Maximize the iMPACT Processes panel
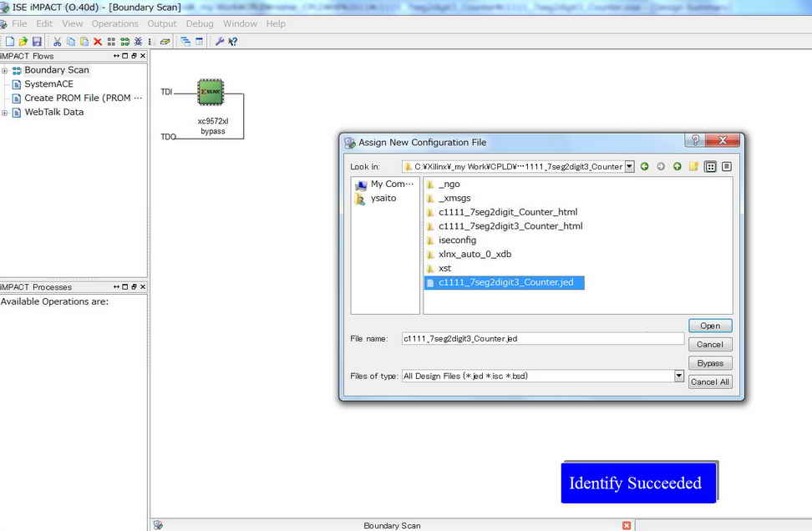 pos(124,286)
